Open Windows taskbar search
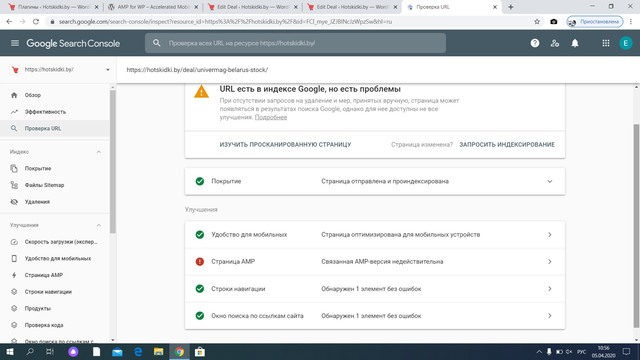This screenshot has width=640, height=360. tap(30, 351)
